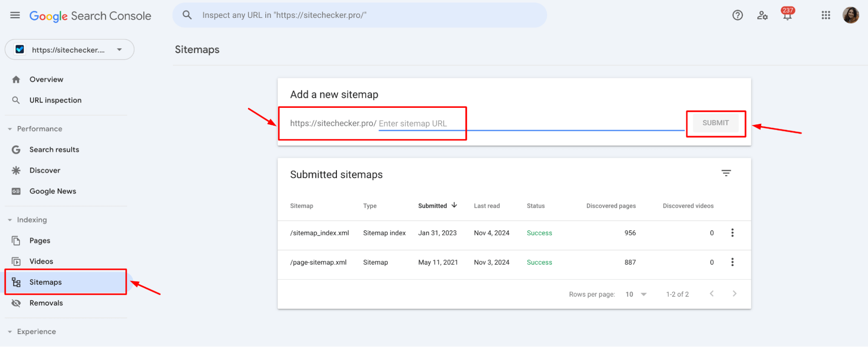Image resolution: width=868 pixels, height=347 pixels.
Task: Focus the Enter sitemap URL field
Action: point(531,123)
